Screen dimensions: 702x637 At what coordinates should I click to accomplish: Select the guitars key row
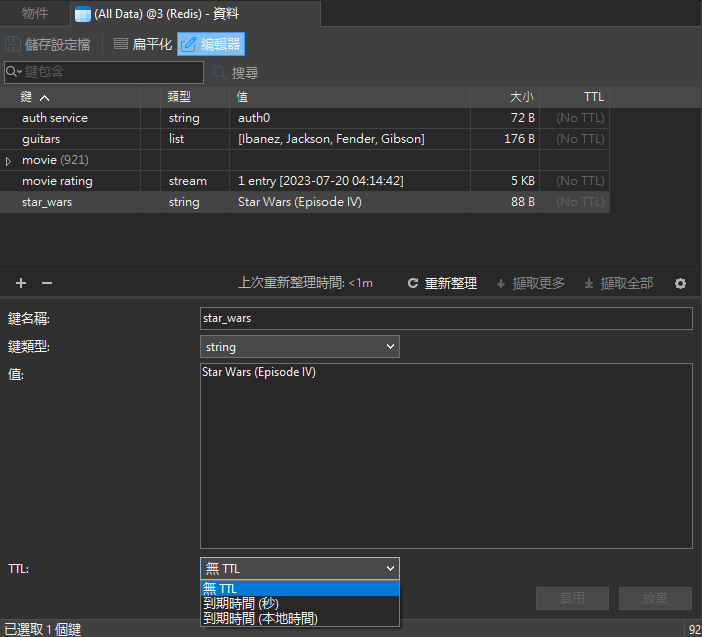pos(304,139)
